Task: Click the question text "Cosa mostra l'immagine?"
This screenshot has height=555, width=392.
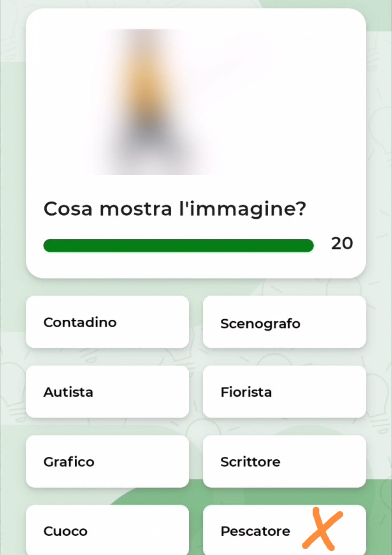Action: [175, 209]
